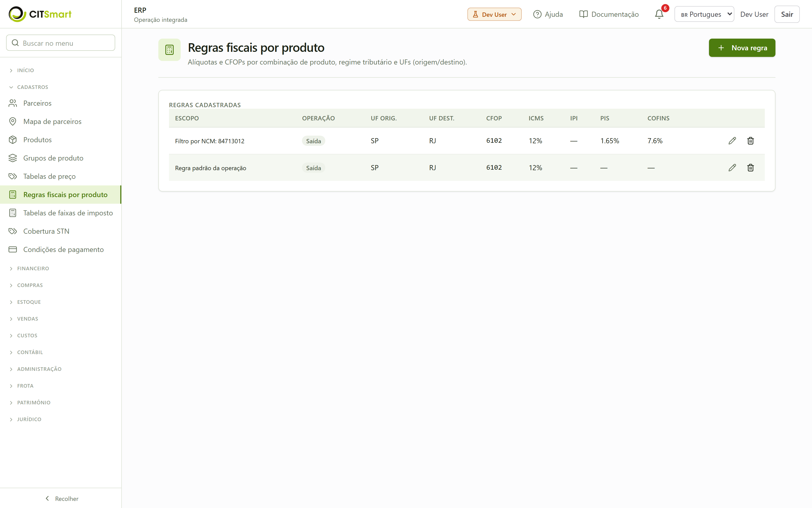Click the ESCOPO column header
Image resolution: width=812 pixels, height=508 pixels.
(187, 118)
